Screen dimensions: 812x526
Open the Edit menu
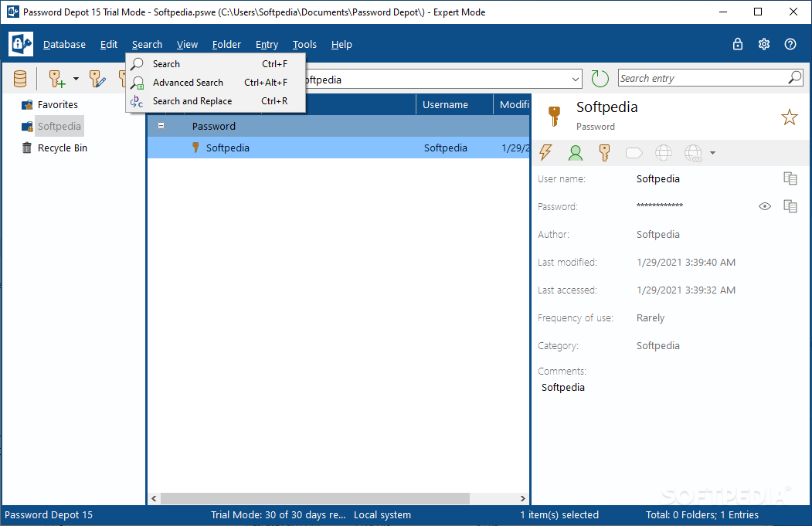109,45
